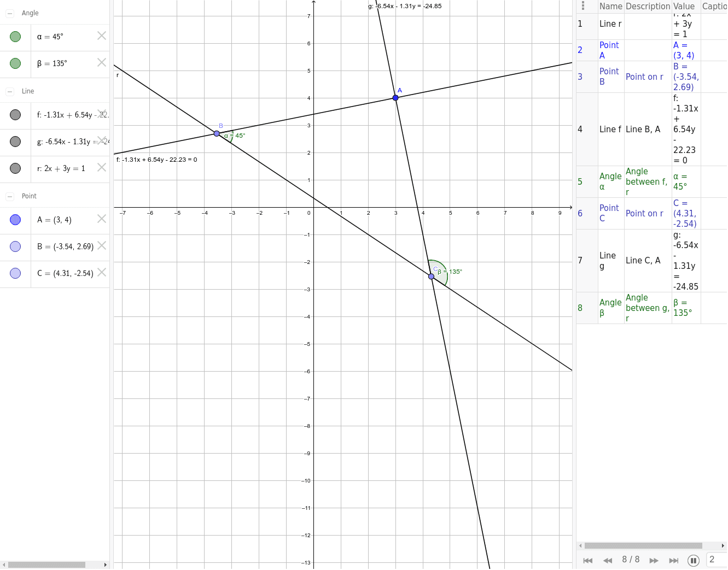Jump to first construction step
Screen dimensions: 728x570
pyautogui.click(x=588, y=560)
